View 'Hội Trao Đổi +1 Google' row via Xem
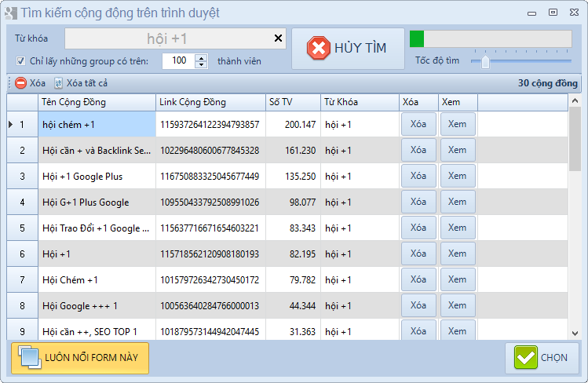588x383 pixels. pos(458,228)
